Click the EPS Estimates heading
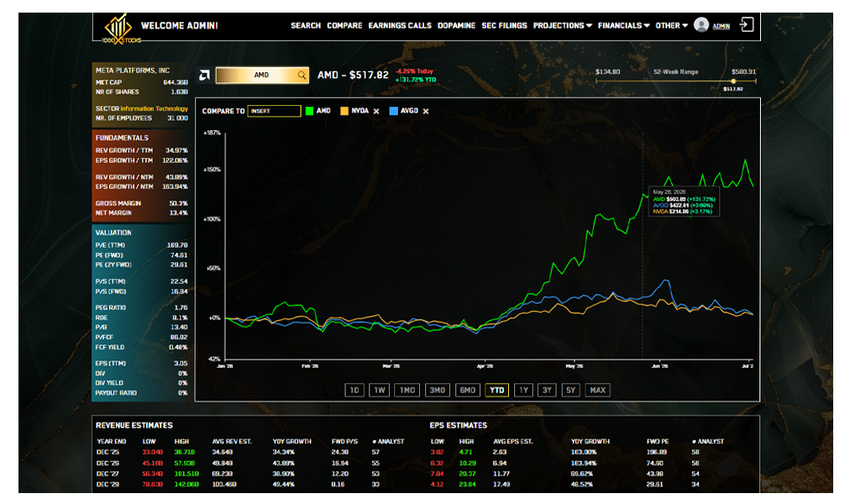This screenshot has height=504, width=850. click(x=458, y=425)
